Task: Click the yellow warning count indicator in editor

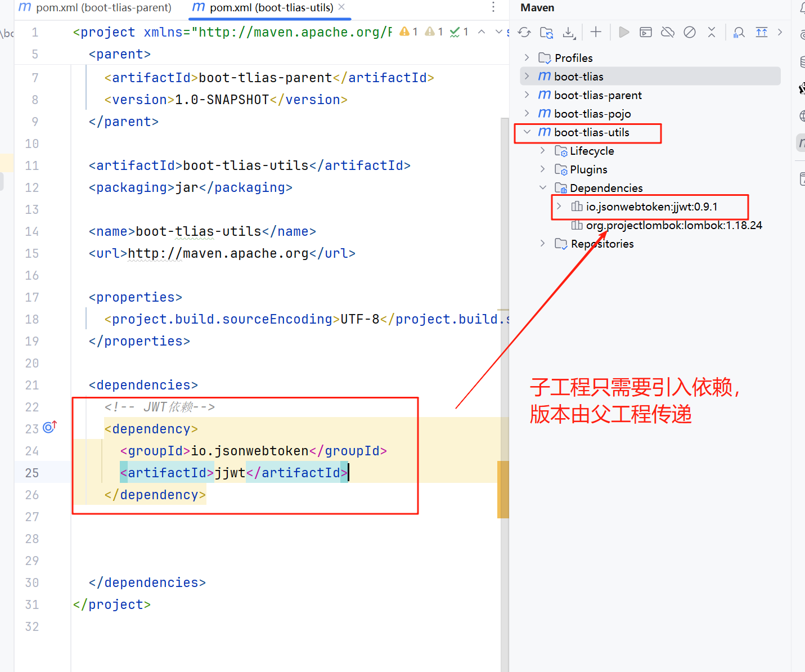Action: 408,32
